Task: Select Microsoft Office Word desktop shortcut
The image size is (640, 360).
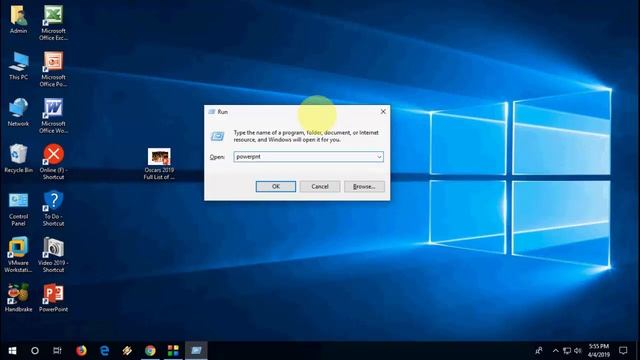Action: click(53, 116)
